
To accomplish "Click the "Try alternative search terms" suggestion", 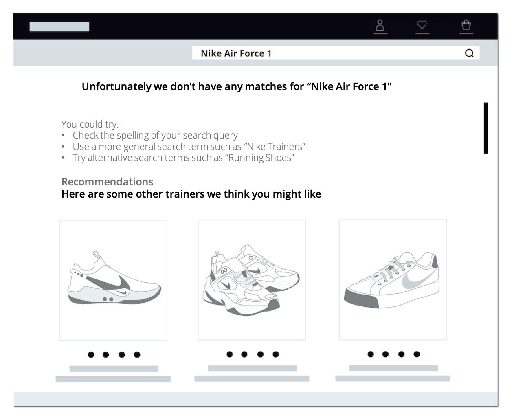I will pyautogui.click(x=184, y=158).
